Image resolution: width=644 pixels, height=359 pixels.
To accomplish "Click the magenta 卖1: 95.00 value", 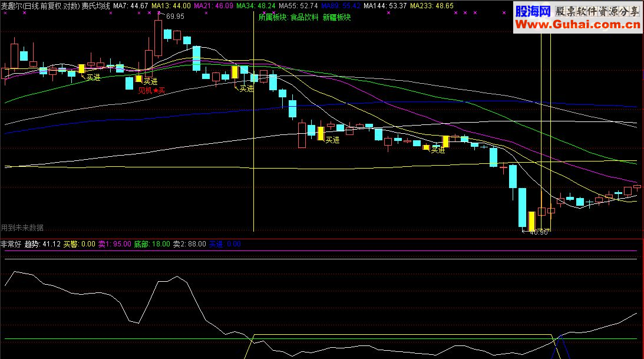I will [114, 244].
